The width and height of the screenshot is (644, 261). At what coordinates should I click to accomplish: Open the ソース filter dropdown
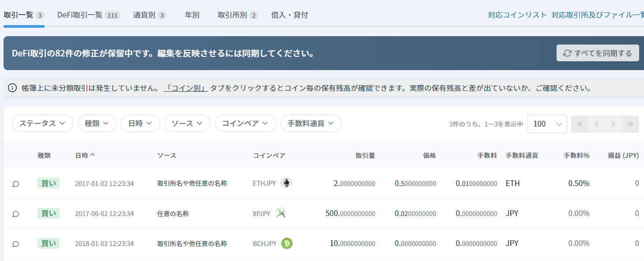click(x=187, y=123)
